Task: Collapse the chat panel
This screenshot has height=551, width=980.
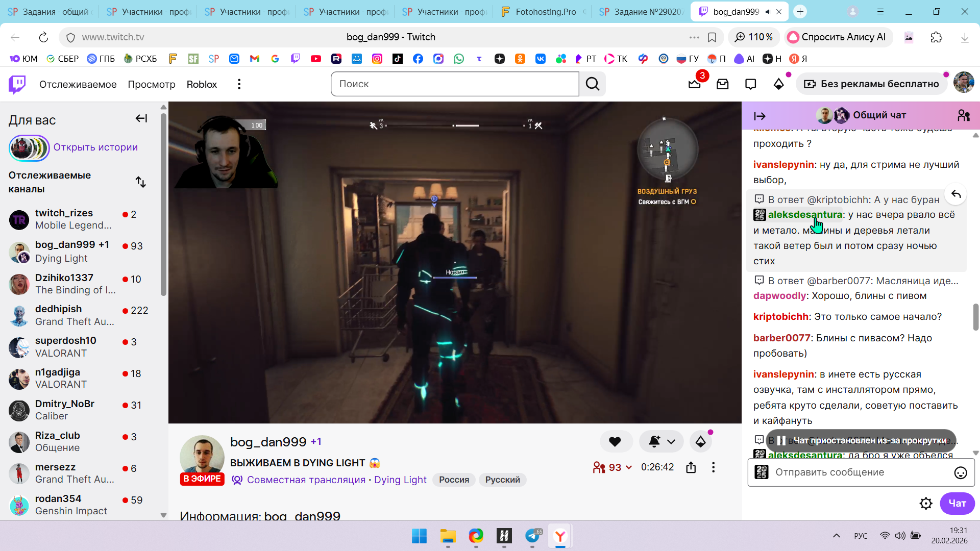Action: click(759, 116)
